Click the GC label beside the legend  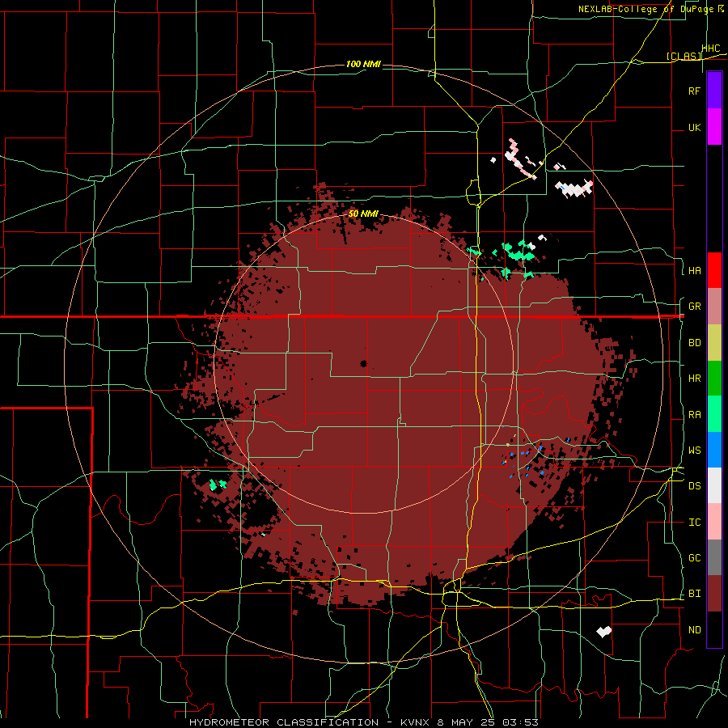coord(694,558)
